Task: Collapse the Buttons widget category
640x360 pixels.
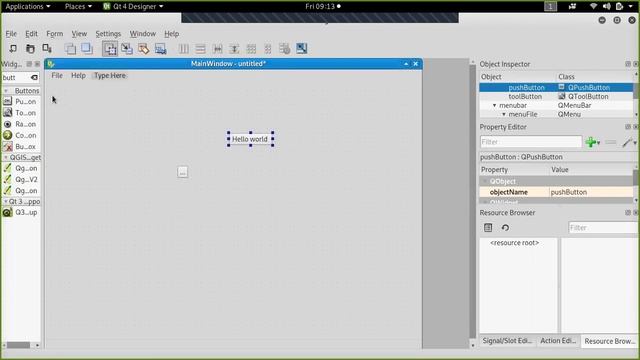Action: pyautogui.click(x=6, y=91)
